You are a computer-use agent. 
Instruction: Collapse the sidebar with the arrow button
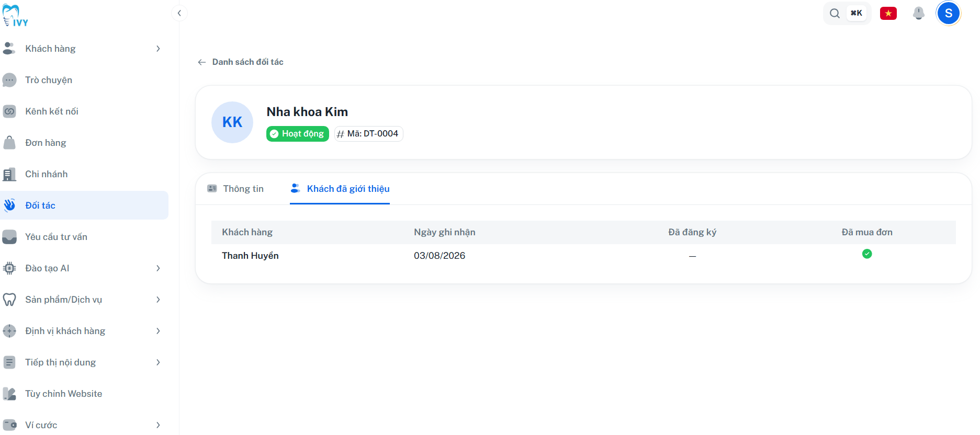(179, 13)
